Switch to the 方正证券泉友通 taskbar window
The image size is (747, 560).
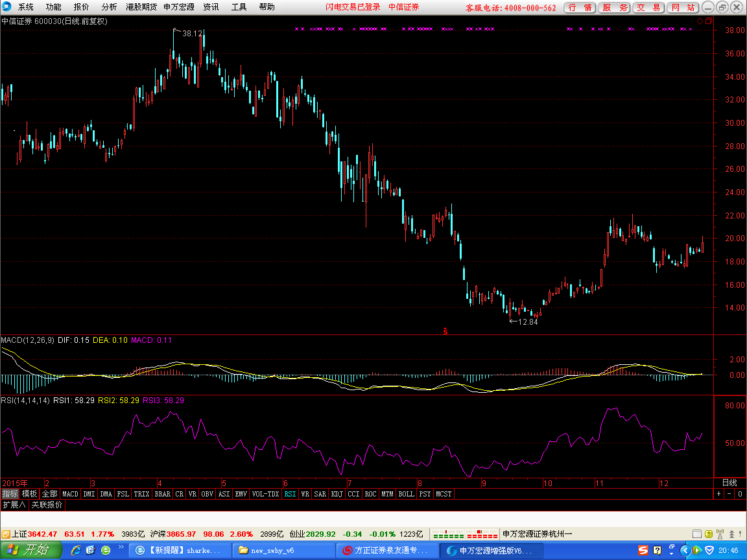[386, 550]
